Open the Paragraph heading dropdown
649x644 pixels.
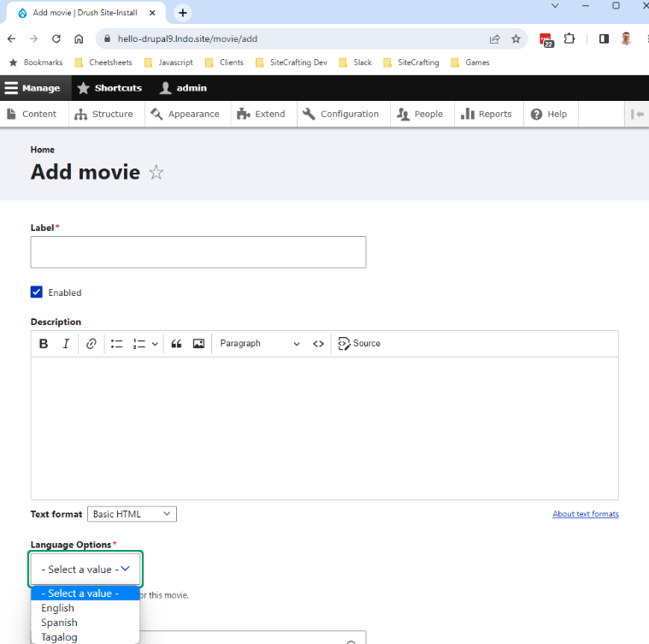click(260, 344)
